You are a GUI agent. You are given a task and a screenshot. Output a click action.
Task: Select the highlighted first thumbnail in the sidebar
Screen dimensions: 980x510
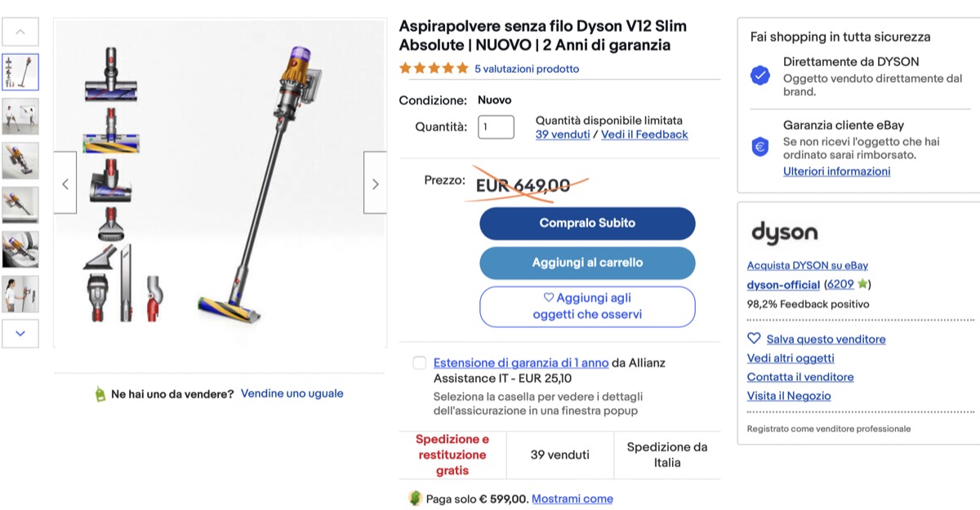21,71
